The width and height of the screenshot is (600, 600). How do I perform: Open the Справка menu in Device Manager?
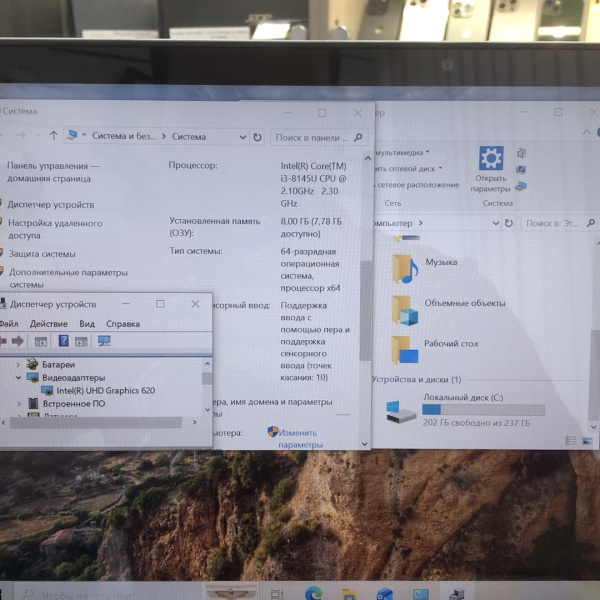(x=123, y=324)
